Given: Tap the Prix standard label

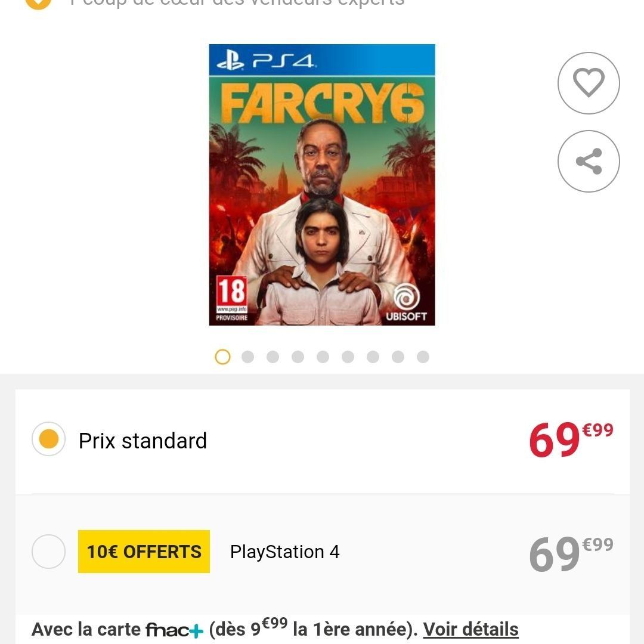Looking at the screenshot, I should click(x=143, y=441).
